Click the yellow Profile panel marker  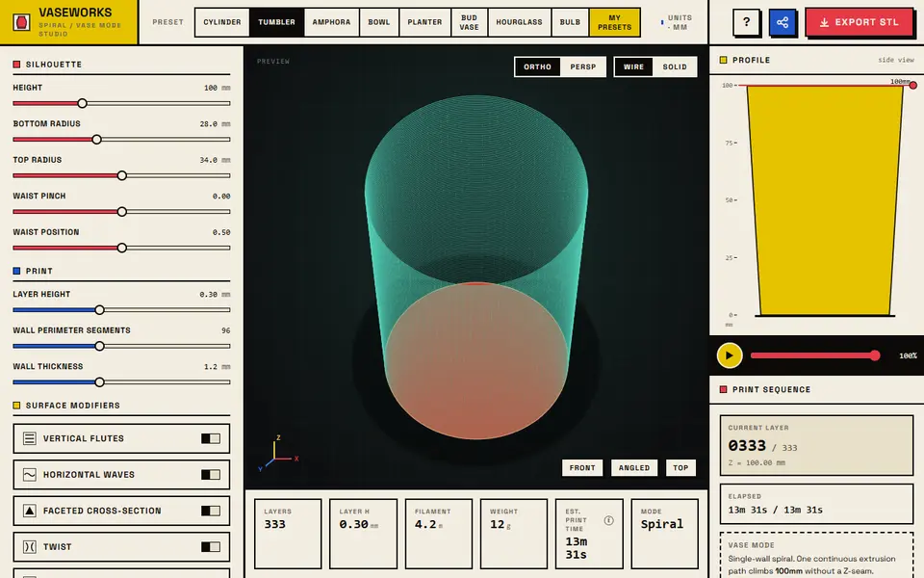tap(723, 60)
